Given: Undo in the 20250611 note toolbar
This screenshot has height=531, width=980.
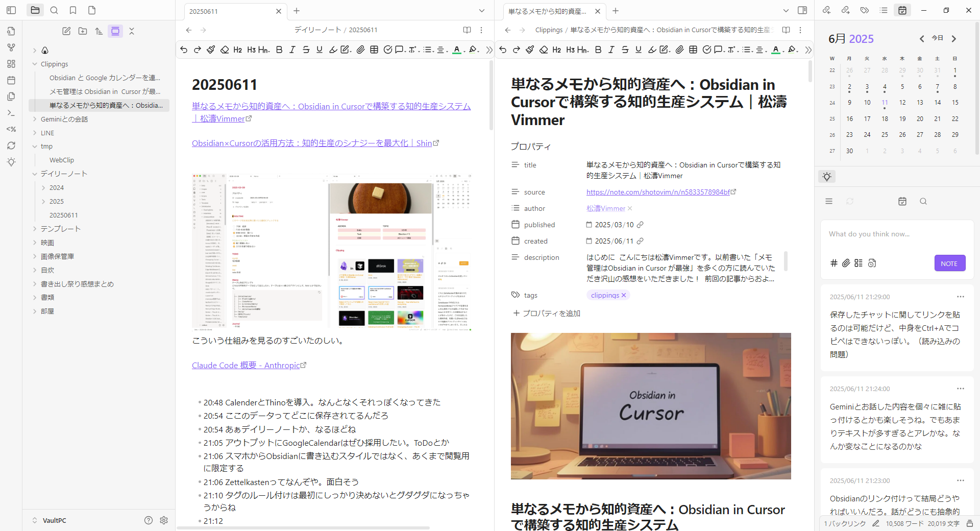Looking at the screenshot, I should 184,50.
